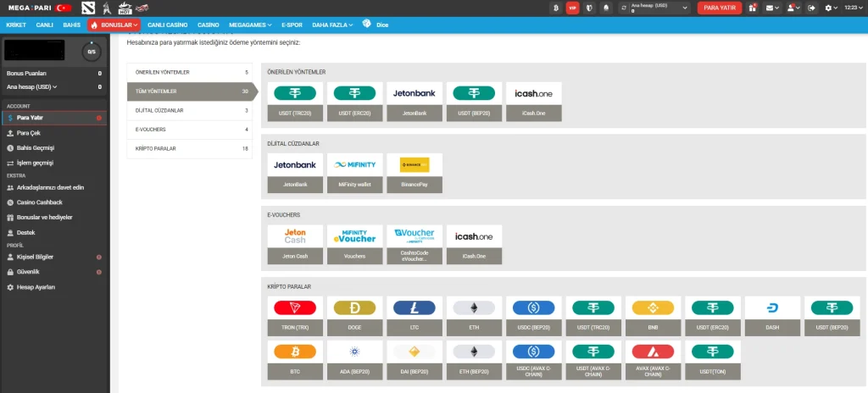This screenshot has width=868, height=393.
Task: Open Bahis Geçmişi in the sidebar
Action: [53, 147]
